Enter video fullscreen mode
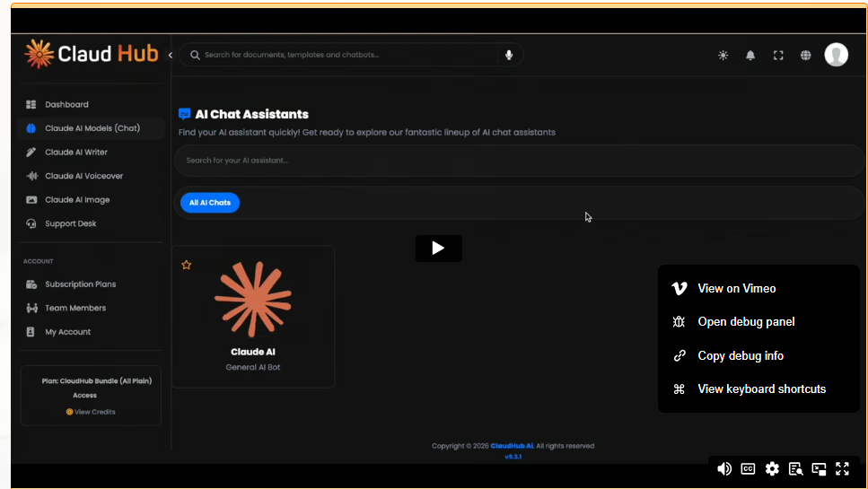Screen dimensions: 868x489 tap(843, 469)
